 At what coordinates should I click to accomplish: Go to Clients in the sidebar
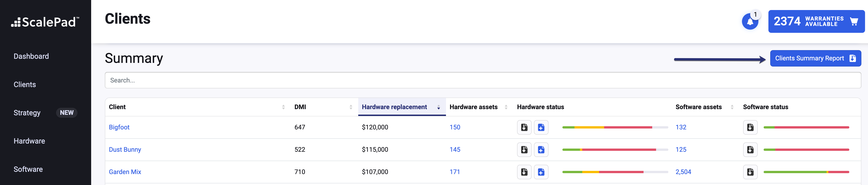[25, 85]
